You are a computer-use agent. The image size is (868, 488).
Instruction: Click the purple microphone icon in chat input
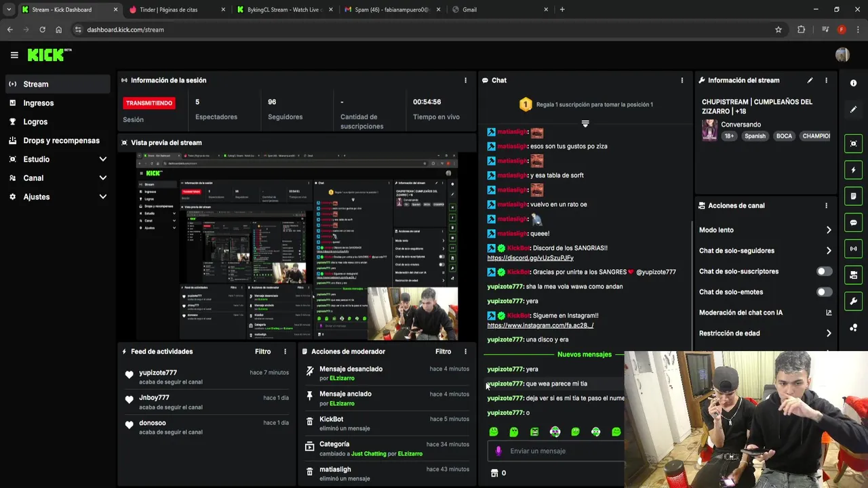coord(498,451)
